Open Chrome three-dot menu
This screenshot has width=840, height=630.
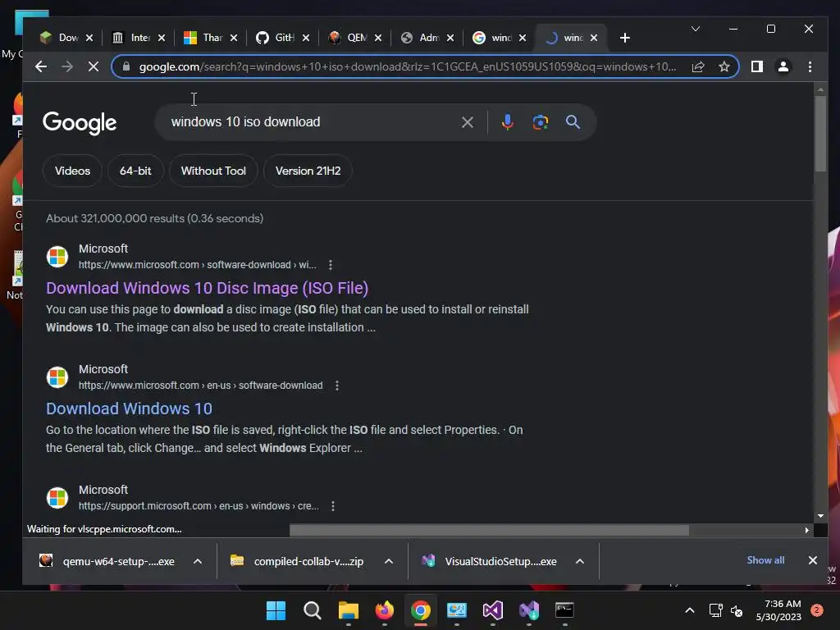tap(810, 66)
